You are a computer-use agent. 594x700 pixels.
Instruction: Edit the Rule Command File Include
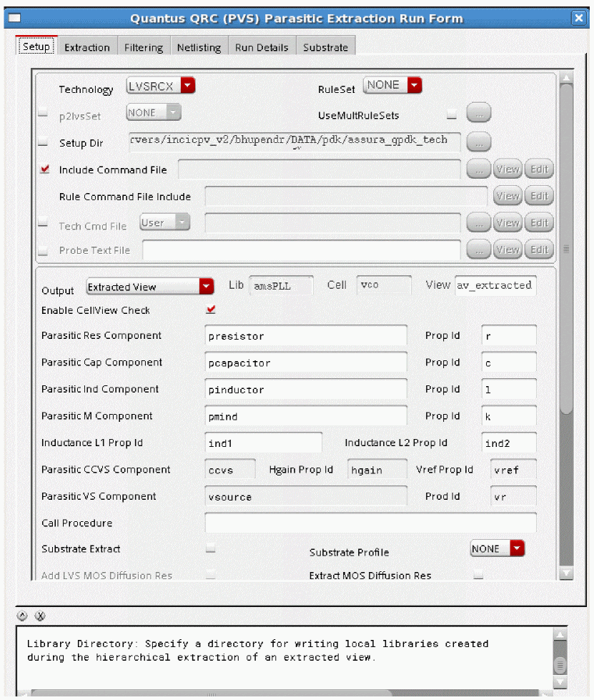(539, 196)
